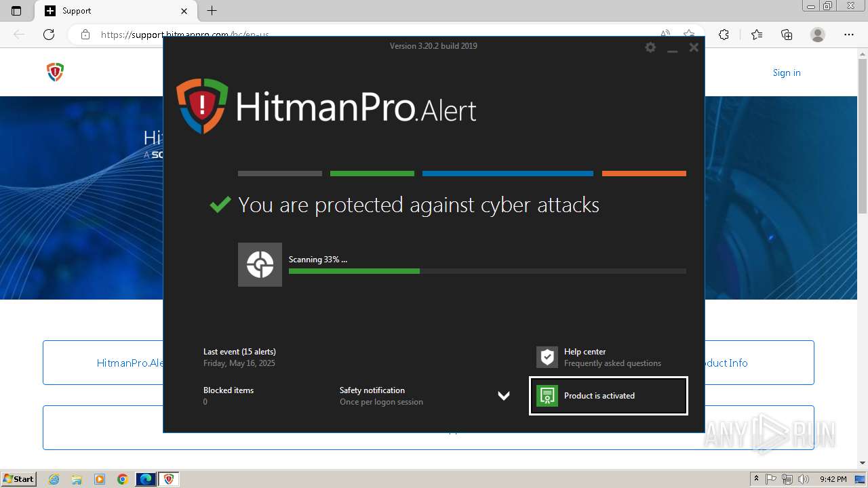
Task: Switch to Edge taskbar button
Action: [x=146, y=479]
